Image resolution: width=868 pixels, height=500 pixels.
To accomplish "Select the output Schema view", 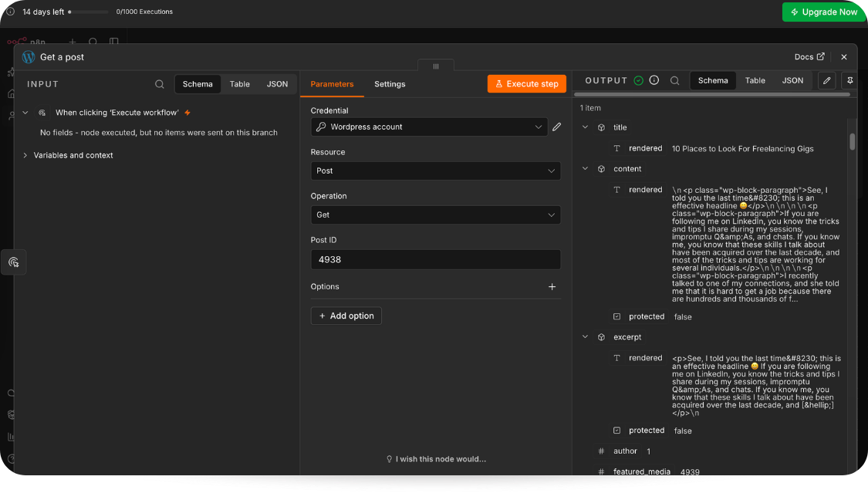I will pos(713,81).
